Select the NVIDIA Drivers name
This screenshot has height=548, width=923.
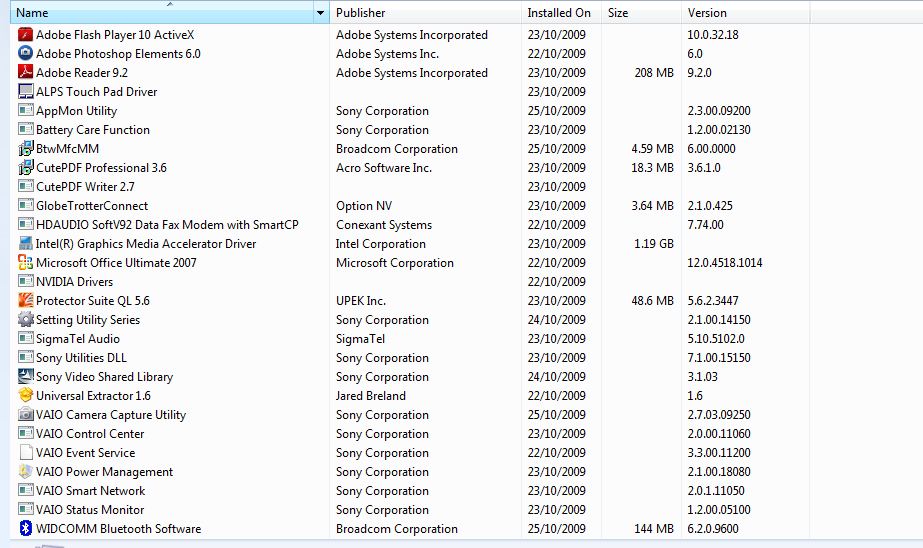(74, 281)
